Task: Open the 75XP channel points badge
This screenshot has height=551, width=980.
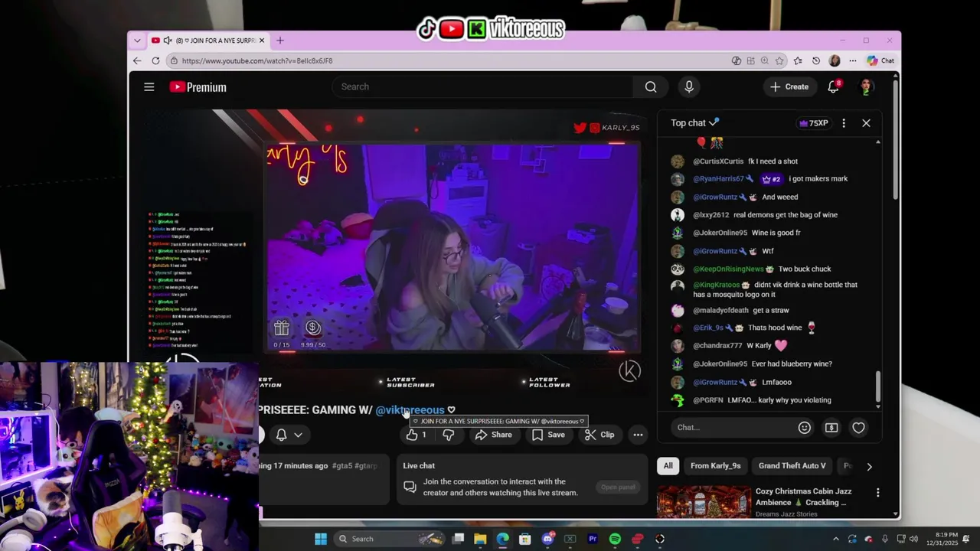Action: pyautogui.click(x=813, y=123)
